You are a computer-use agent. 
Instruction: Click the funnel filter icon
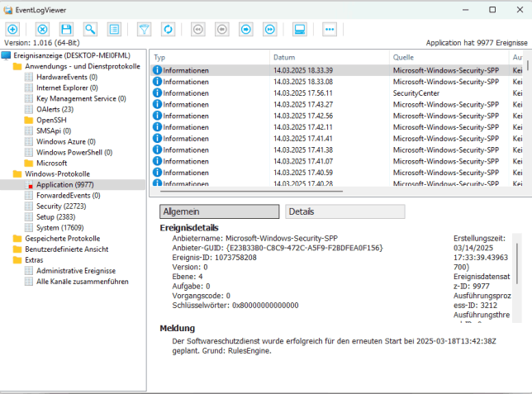[x=144, y=29]
